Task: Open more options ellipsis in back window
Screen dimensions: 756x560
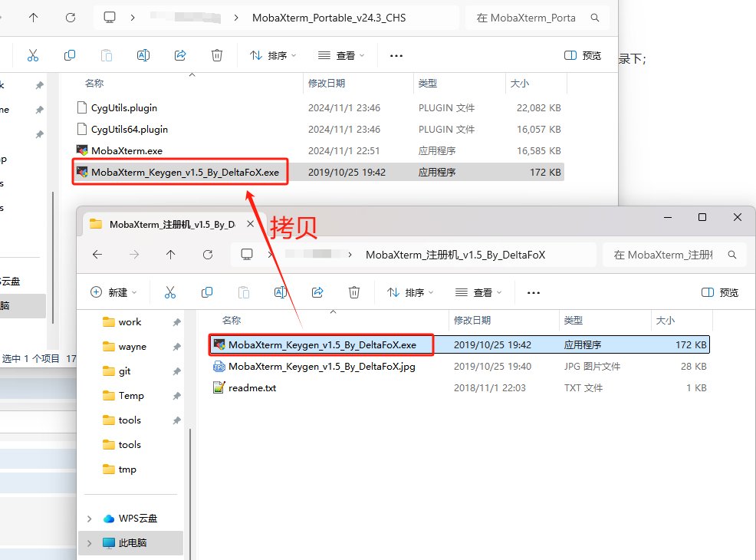Action: 396,55
